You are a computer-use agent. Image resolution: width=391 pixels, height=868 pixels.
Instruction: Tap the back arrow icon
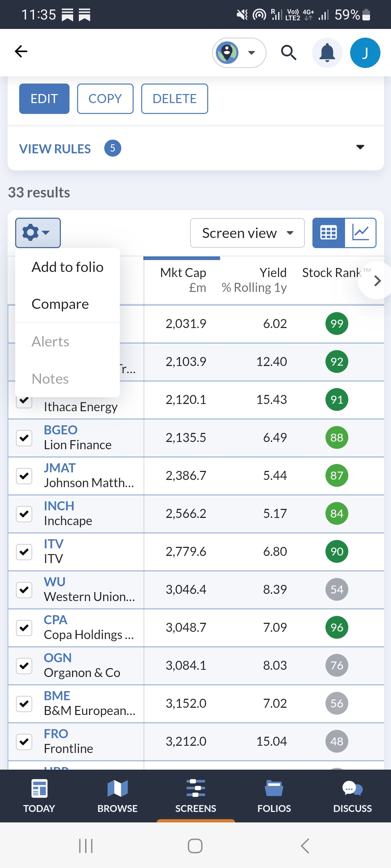(x=21, y=52)
